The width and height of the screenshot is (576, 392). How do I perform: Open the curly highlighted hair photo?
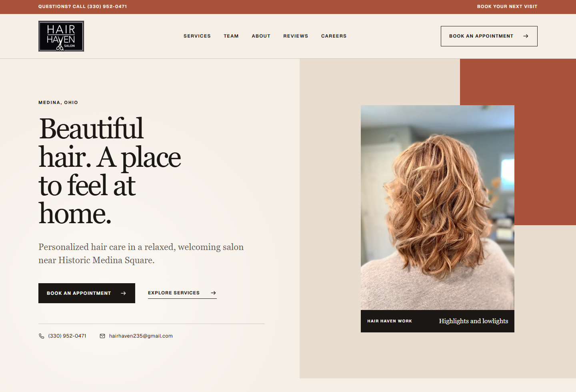click(438, 208)
